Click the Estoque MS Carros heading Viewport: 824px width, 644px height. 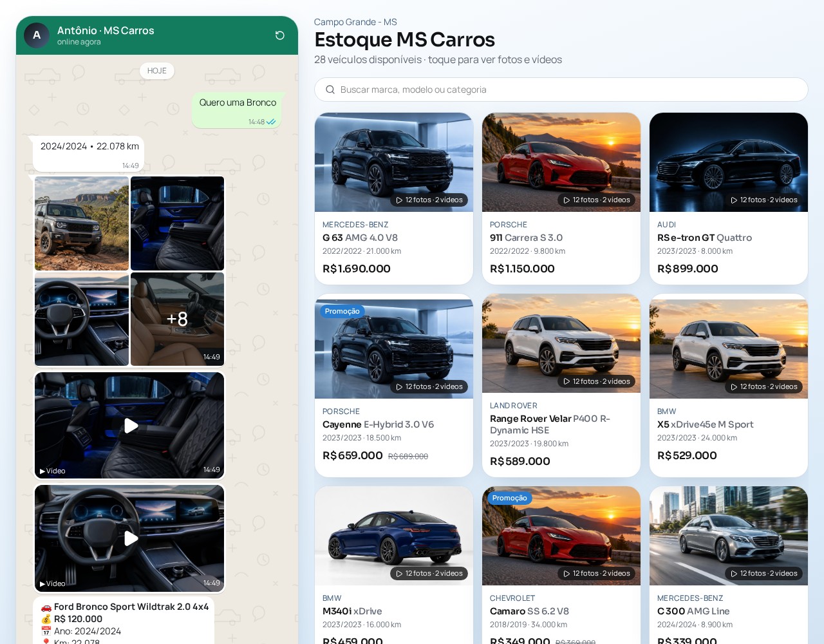click(404, 39)
